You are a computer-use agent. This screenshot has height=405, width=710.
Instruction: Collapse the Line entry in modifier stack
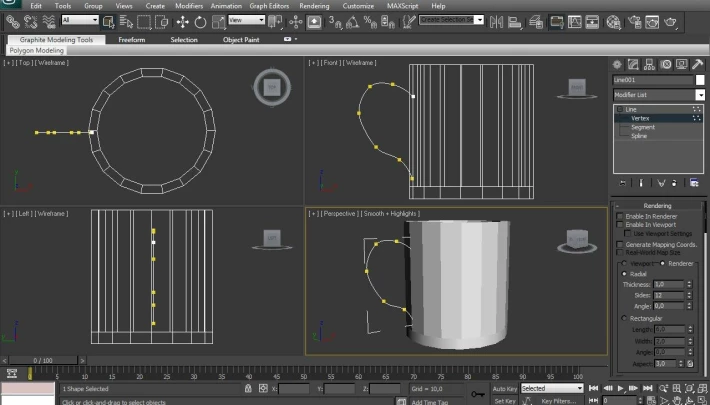(620, 109)
